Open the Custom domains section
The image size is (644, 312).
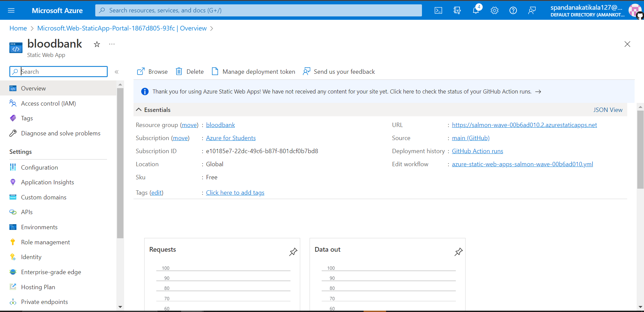pos(43,197)
